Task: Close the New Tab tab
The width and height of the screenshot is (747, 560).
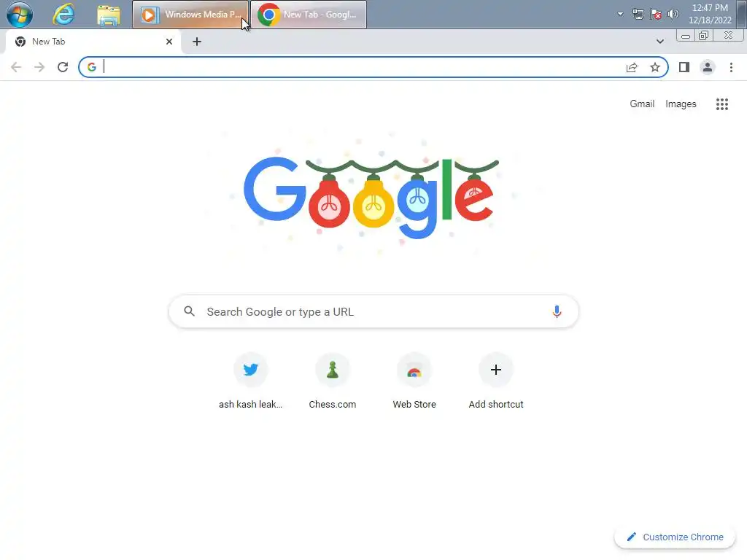Action: [169, 42]
